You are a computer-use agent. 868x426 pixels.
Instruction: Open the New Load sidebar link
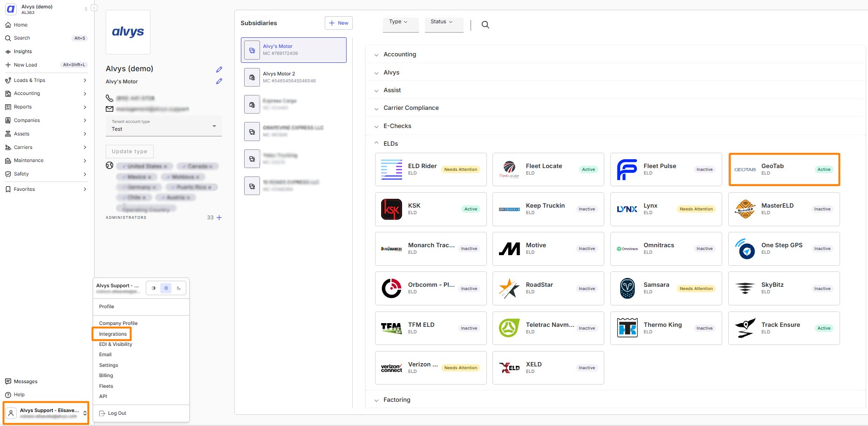click(46, 65)
